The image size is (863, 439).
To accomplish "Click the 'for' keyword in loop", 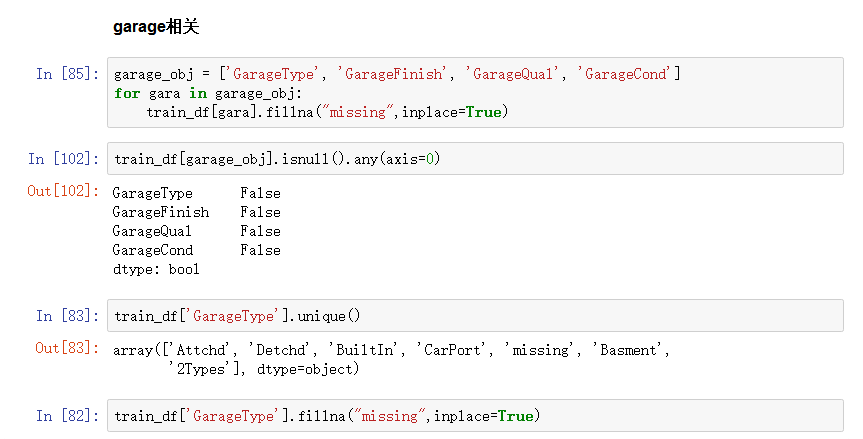I will [127, 93].
